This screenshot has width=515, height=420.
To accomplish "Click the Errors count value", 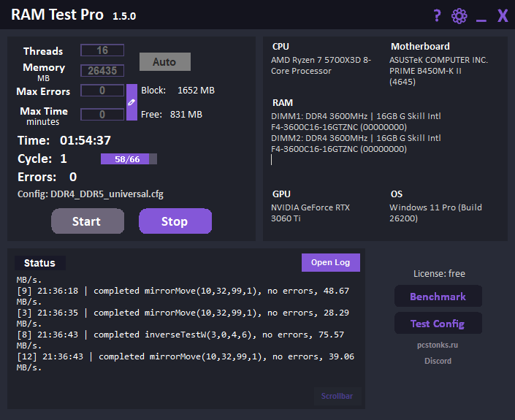I will pyautogui.click(x=73, y=177).
